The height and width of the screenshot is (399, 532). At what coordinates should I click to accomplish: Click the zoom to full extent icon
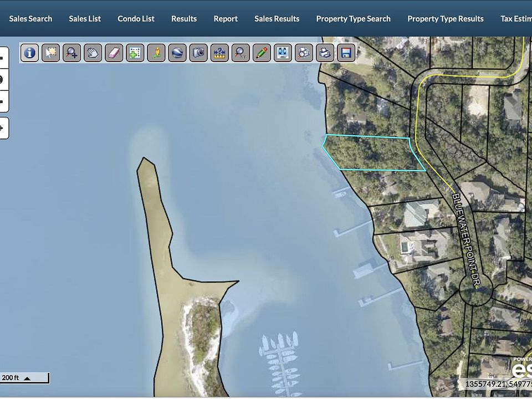tap(283, 53)
